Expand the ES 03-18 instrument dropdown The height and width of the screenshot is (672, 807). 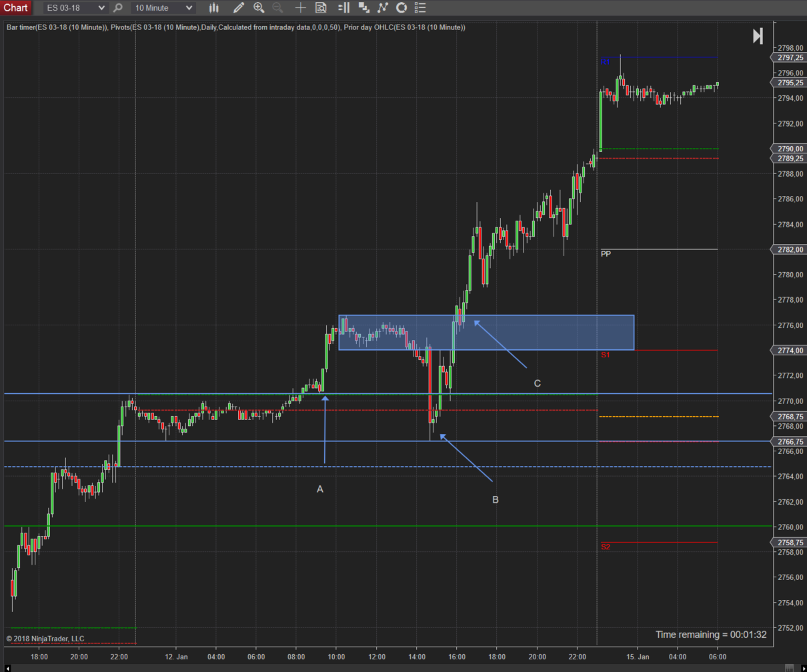(x=101, y=8)
